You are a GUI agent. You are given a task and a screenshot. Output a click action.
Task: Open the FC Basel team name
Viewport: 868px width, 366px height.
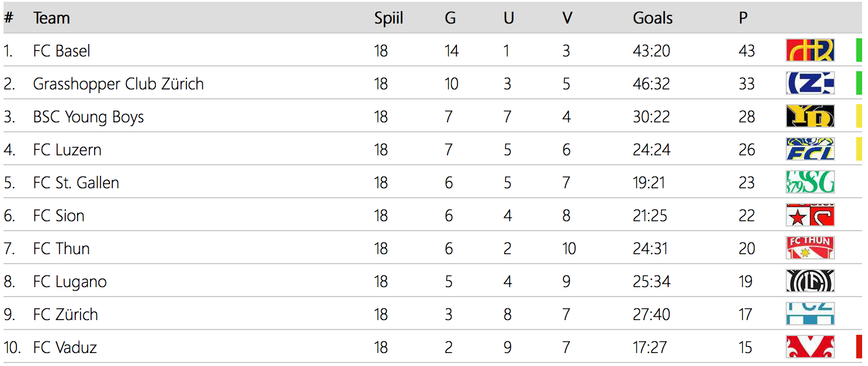(x=62, y=51)
